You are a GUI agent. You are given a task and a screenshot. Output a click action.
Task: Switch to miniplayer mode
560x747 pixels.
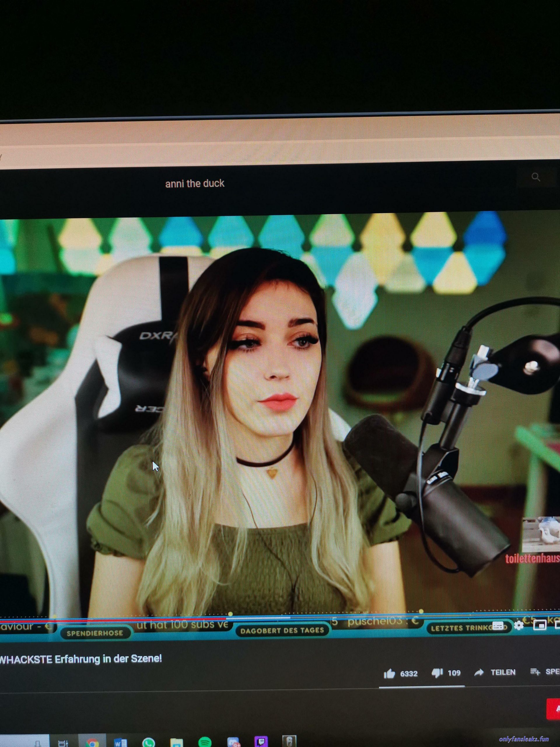[x=540, y=625]
